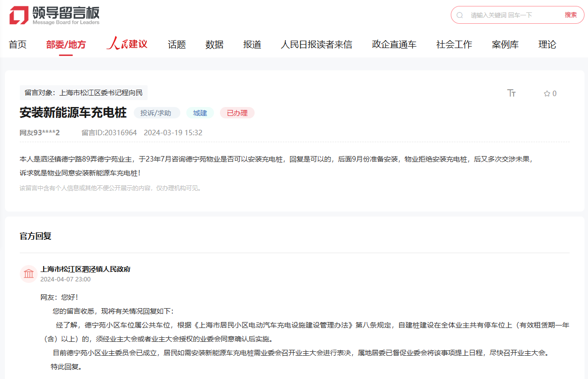Switch to the 话题 tab
This screenshot has width=588, height=379.
(x=176, y=44)
